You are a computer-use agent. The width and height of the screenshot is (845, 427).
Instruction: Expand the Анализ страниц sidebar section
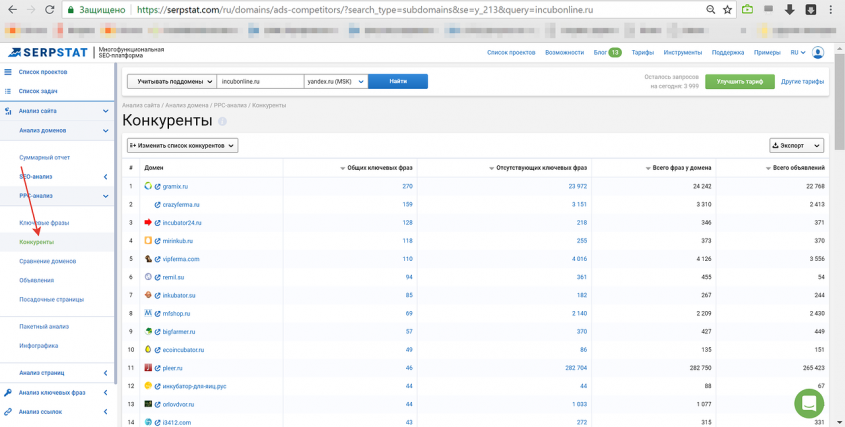click(106, 373)
